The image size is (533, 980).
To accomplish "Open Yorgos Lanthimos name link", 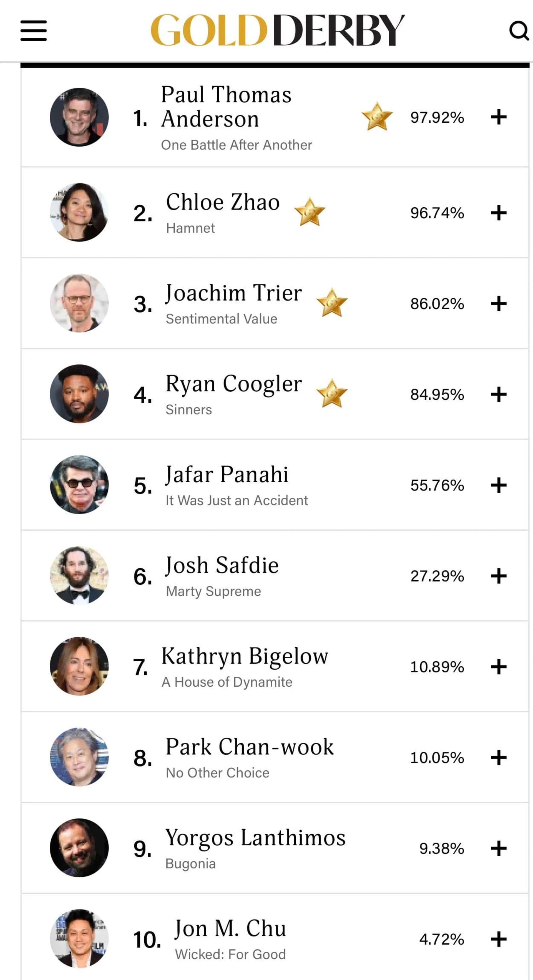I will (255, 837).
